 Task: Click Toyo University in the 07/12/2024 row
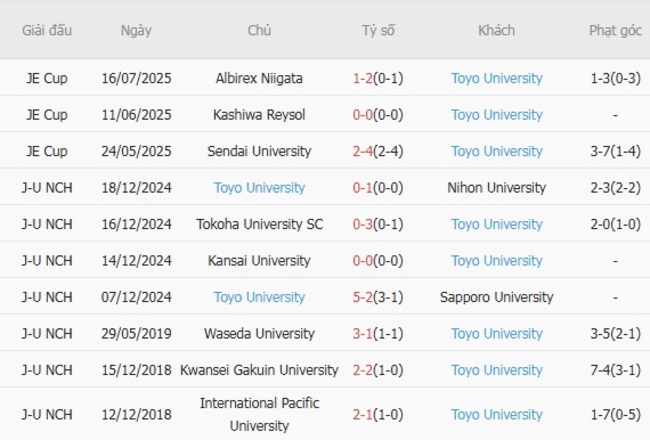[259, 297]
